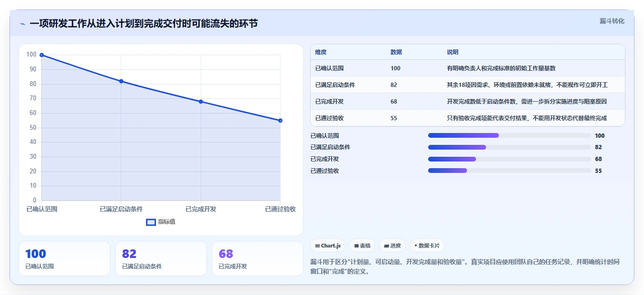Open the data card showing 100 已确认范围
Screen dimensions: 644x295
(x=64, y=258)
